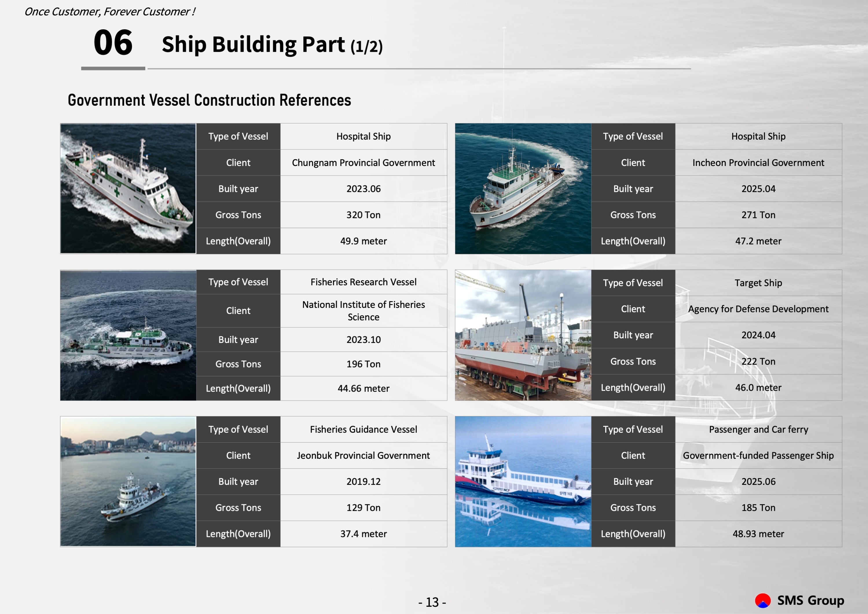
Task: Click heading "Government Vessel Construction References"
Action: tap(210, 100)
